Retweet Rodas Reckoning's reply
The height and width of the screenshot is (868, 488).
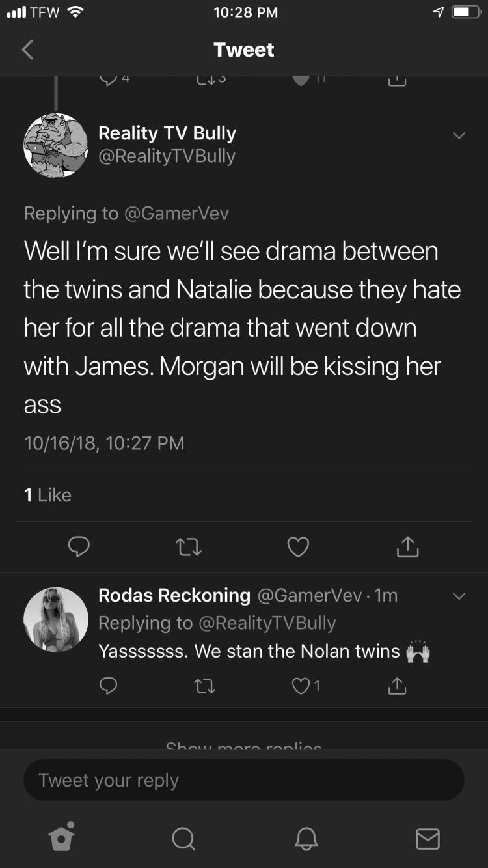tap(206, 685)
